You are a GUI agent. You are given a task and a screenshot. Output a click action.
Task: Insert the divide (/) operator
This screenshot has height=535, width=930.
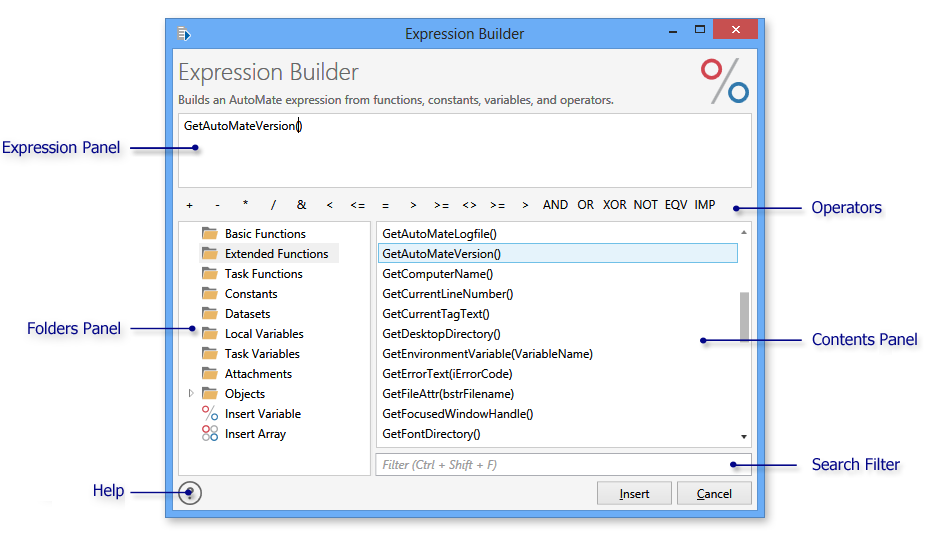pyautogui.click(x=273, y=205)
